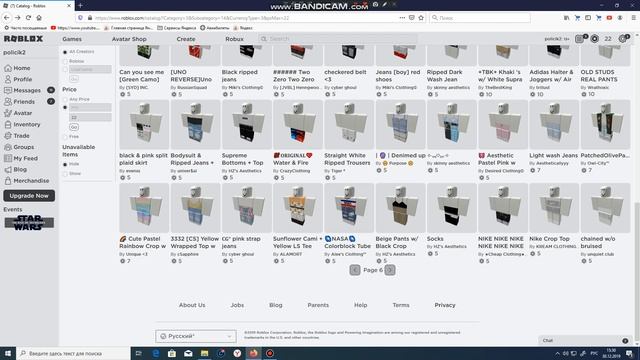The width and height of the screenshot is (640, 360).
Task: Open the Roblox notifications feed icon
Action: (x=579, y=39)
